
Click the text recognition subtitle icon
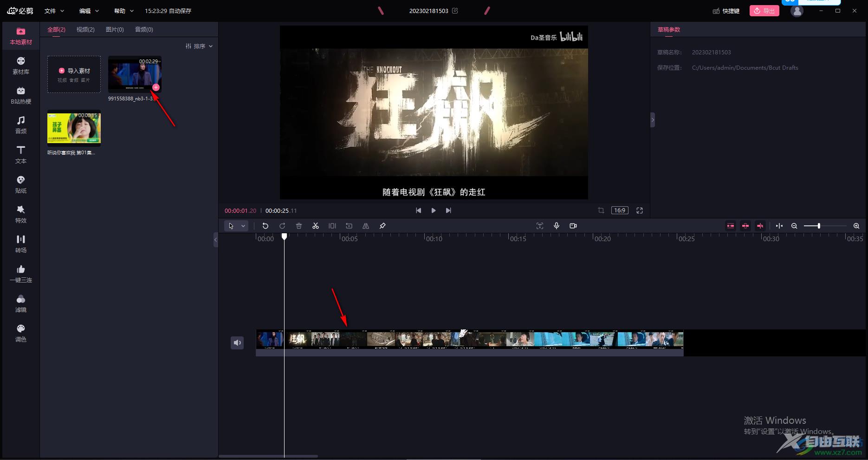pyautogui.click(x=540, y=226)
